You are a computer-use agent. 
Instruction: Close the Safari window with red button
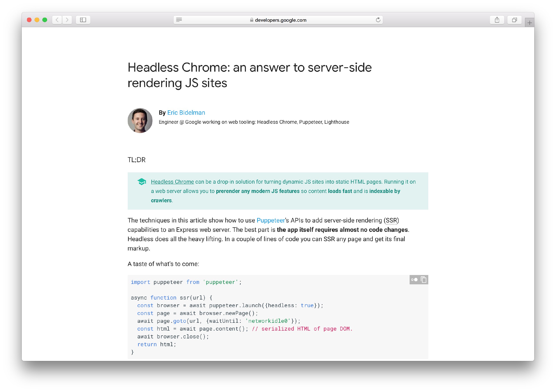pyautogui.click(x=29, y=20)
